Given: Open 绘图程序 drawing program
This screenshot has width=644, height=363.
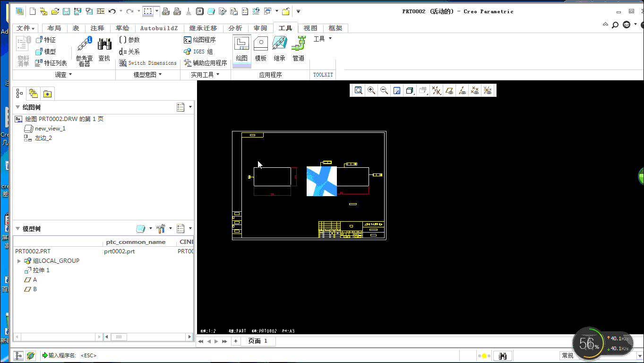Looking at the screenshot, I should tap(199, 40).
